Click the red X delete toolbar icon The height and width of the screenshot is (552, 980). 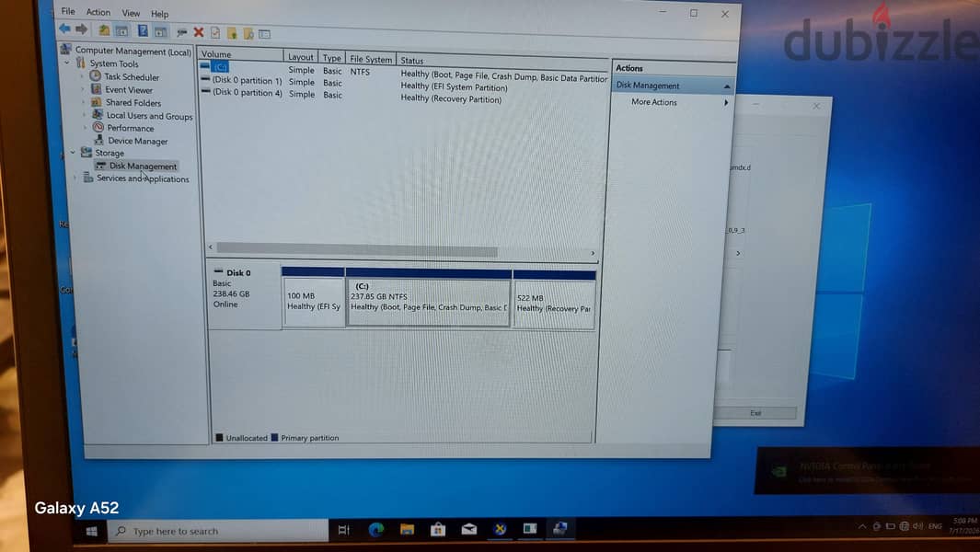pos(199,32)
